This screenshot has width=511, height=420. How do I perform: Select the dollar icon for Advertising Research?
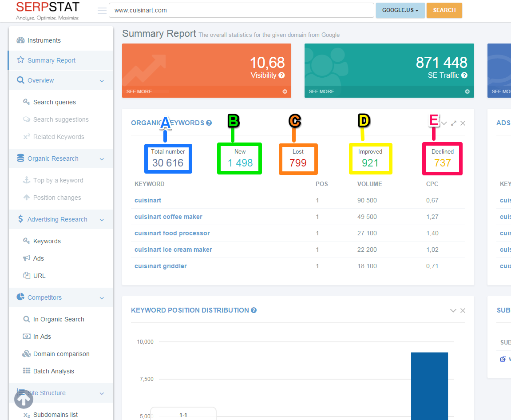[20, 219]
